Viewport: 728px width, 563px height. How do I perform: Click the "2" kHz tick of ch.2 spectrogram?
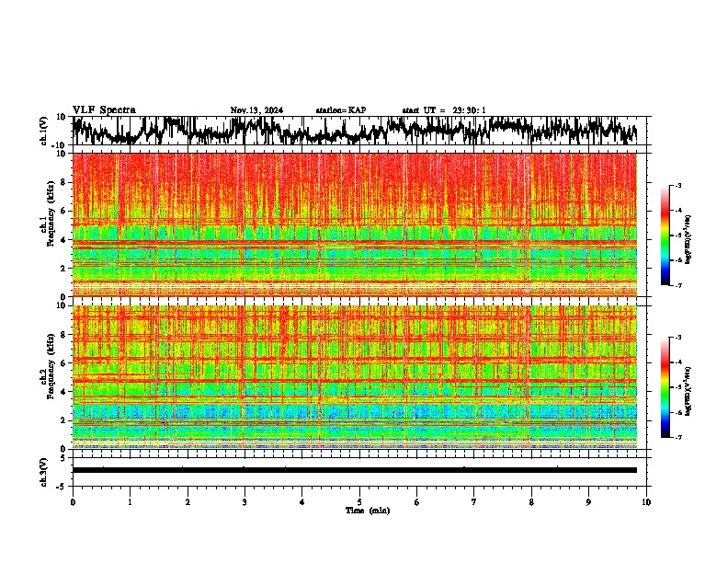click(x=65, y=420)
